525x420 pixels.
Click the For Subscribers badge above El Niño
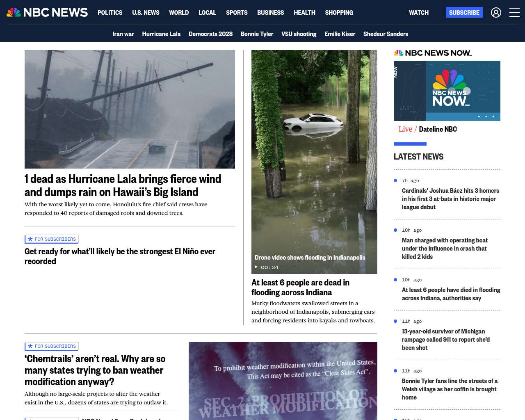[x=52, y=239]
